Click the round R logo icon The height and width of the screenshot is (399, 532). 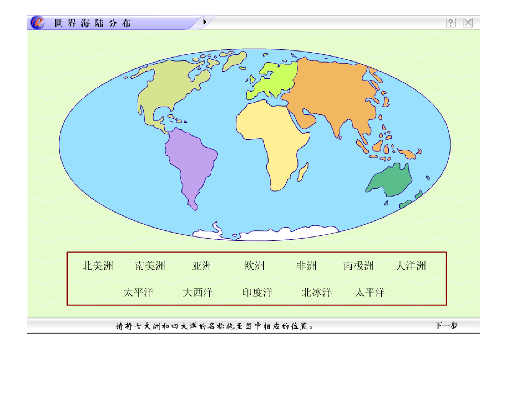(x=37, y=23)
